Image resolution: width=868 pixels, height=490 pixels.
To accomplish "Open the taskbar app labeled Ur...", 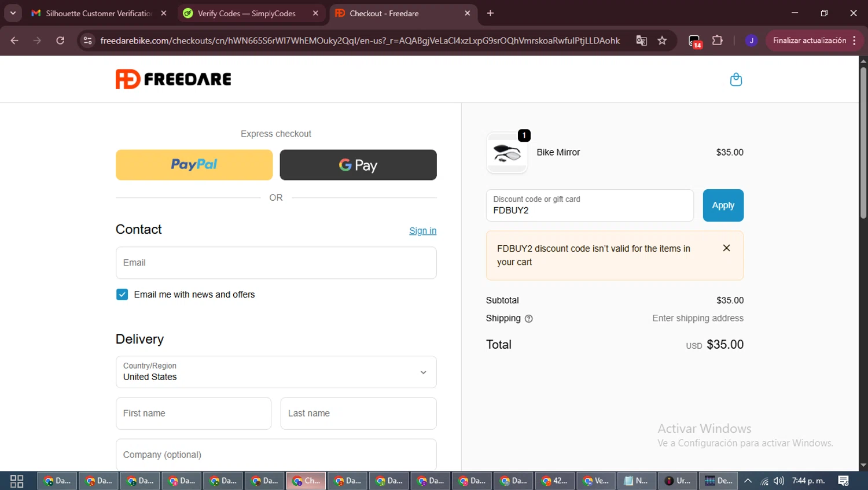I will [x=677, y=481].
